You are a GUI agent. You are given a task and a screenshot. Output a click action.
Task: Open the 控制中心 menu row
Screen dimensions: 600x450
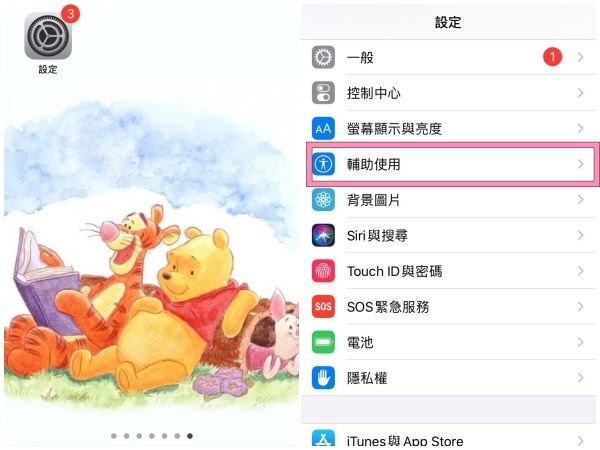[x=448, y=93]
